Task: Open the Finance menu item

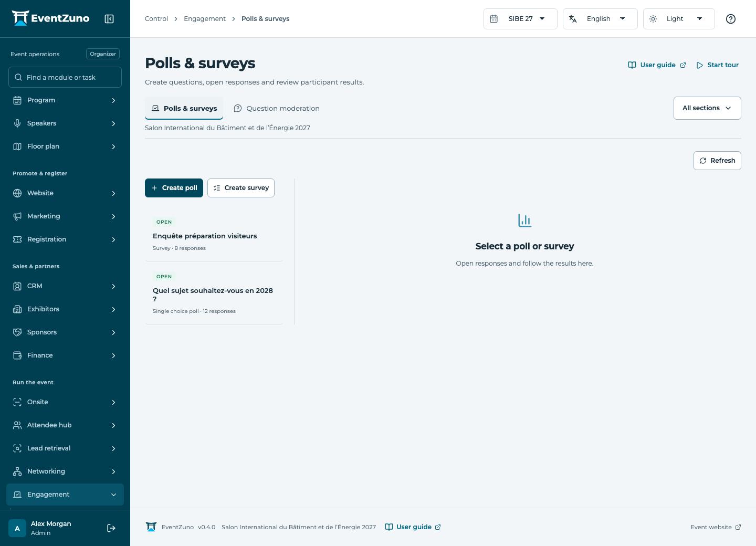Action: pyautogui.click(x=65, y=355)
